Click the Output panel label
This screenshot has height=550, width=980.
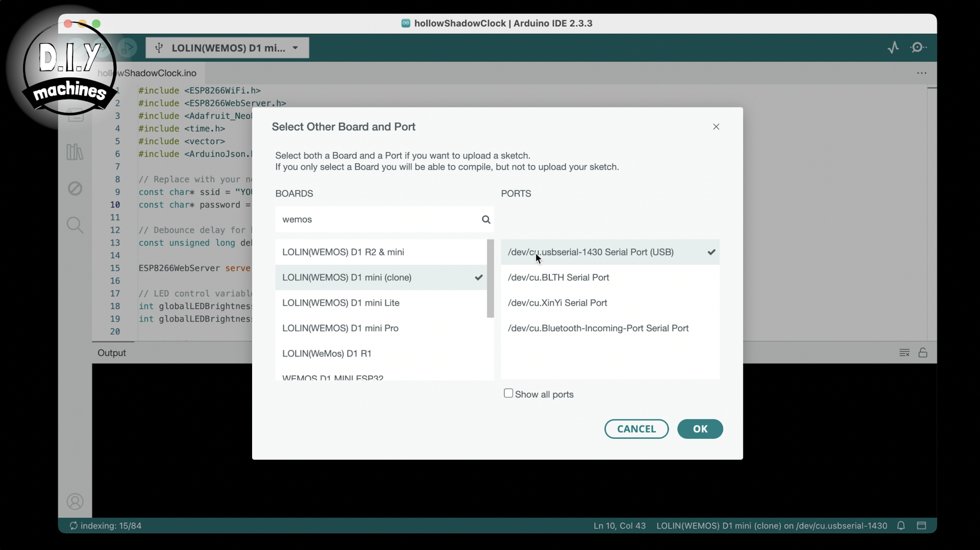pos(112,353)
